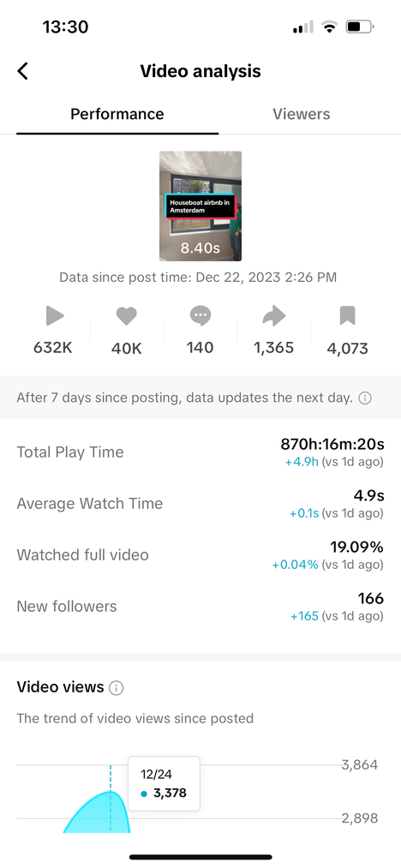Tap the bookmark saves icon
Image resolution: width=401 pixels, height=868 pixels.
tap(347, 315)
